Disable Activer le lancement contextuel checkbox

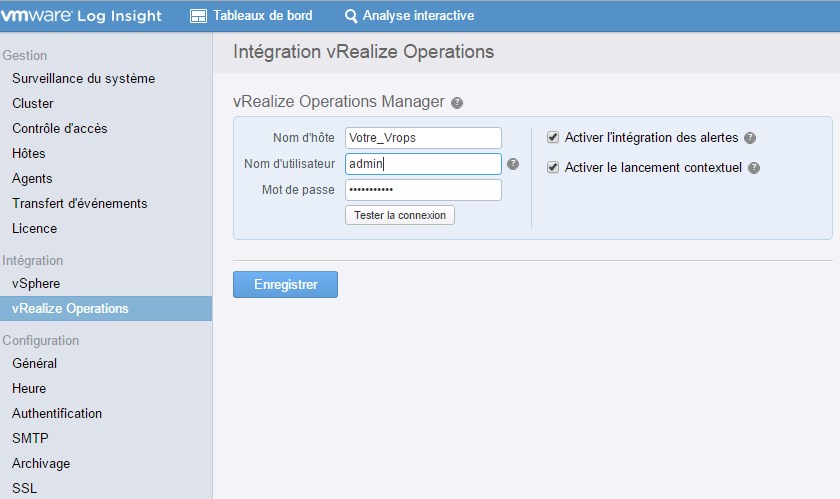[553, 167]
